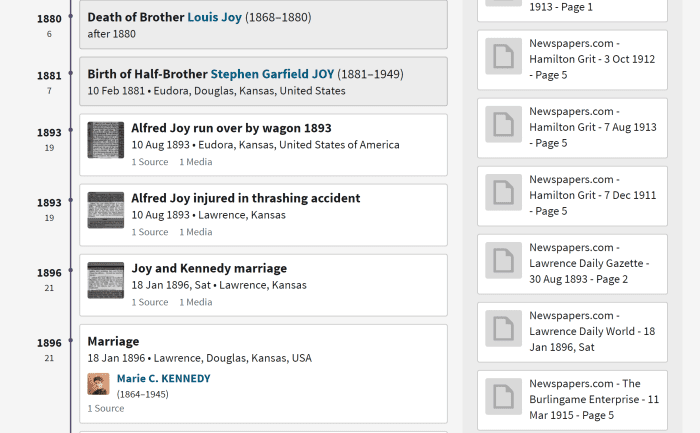Open Marie C. Kennedy profile photo
700x433 pixels.
(98, 384)
